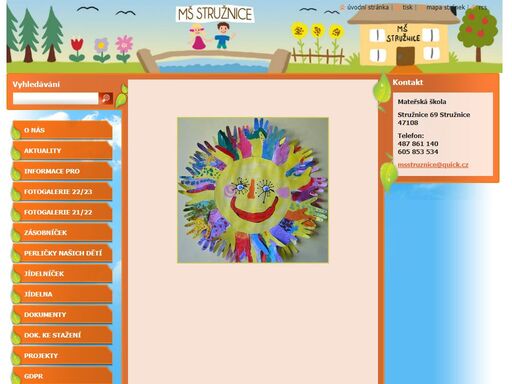Click the colorful handprint sun picture
This screenshot has width=512, height=384.
253,190
